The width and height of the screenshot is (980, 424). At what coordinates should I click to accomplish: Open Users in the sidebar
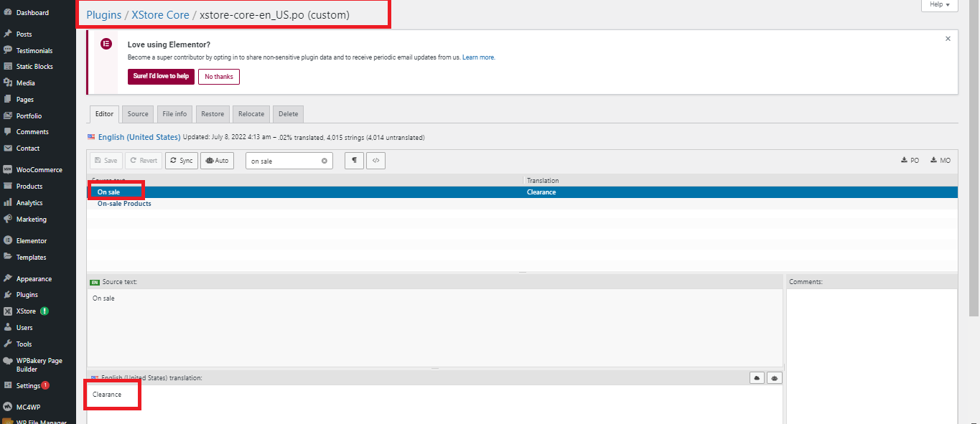click(x=24, y=328)
